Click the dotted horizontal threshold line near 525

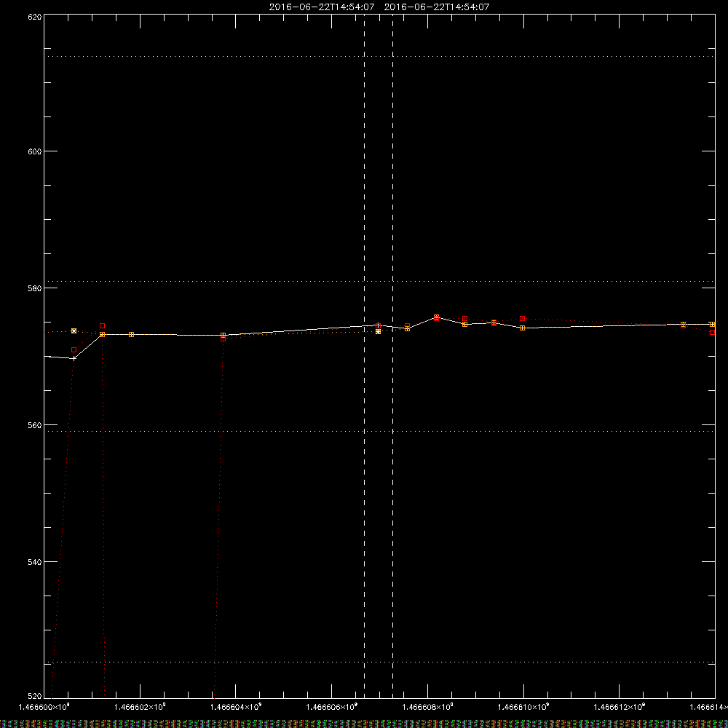pos(379,662)
